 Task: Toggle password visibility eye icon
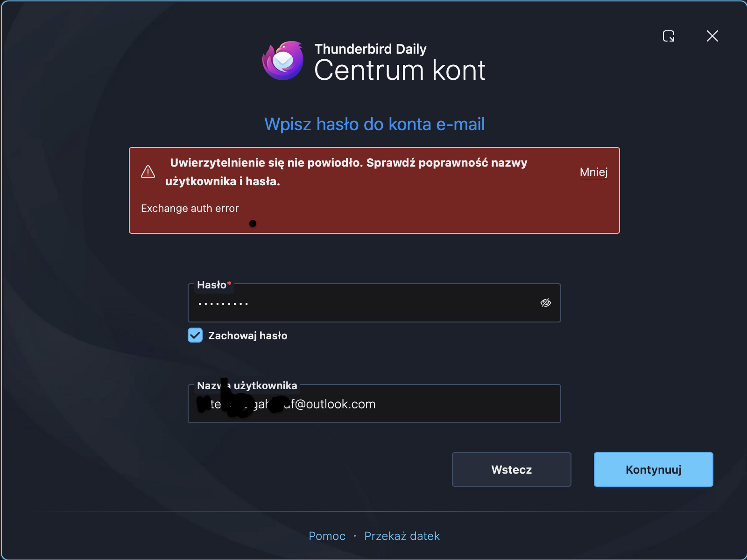click(x=546, y=303)
